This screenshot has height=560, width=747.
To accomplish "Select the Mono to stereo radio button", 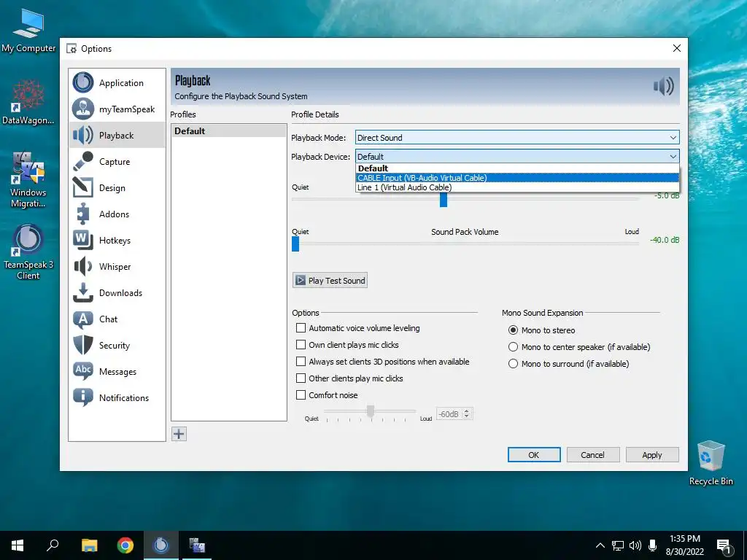I will [x=513, y=330].
